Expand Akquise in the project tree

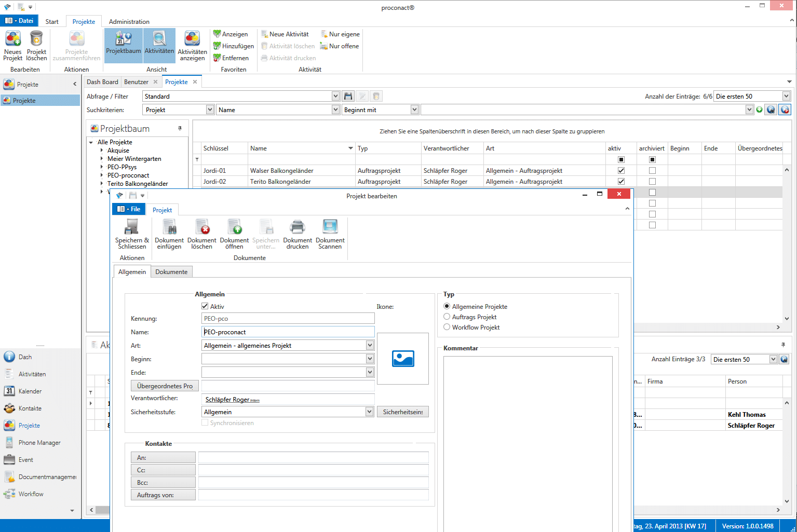102,151
